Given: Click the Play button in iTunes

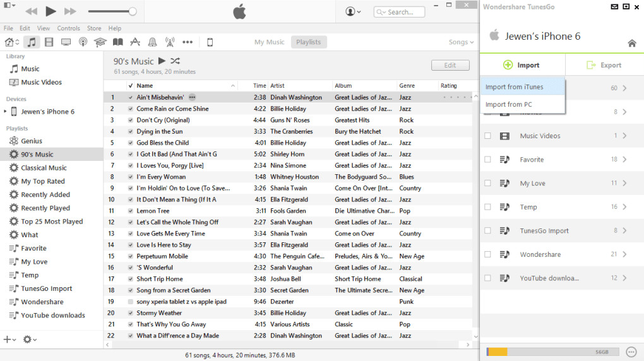Looking at the screenshot, I should pyautogui.click(x=51, y=11).
